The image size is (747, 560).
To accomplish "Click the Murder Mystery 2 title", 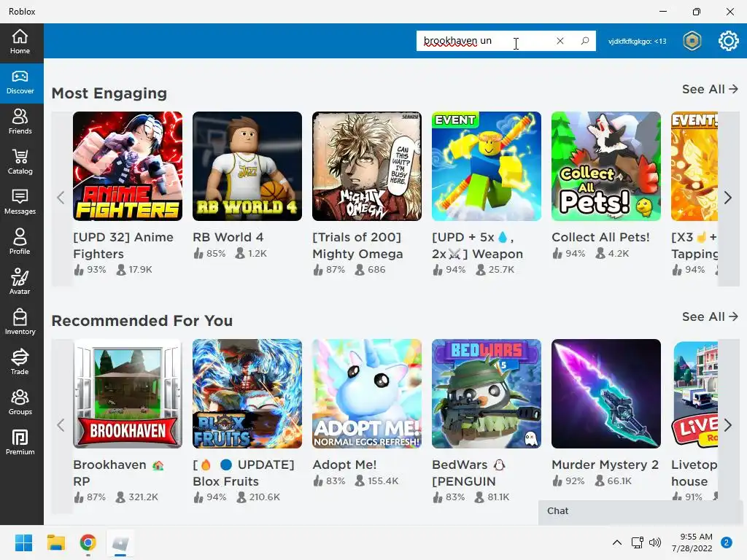I will pyautogui.click(x=605, y=464).
